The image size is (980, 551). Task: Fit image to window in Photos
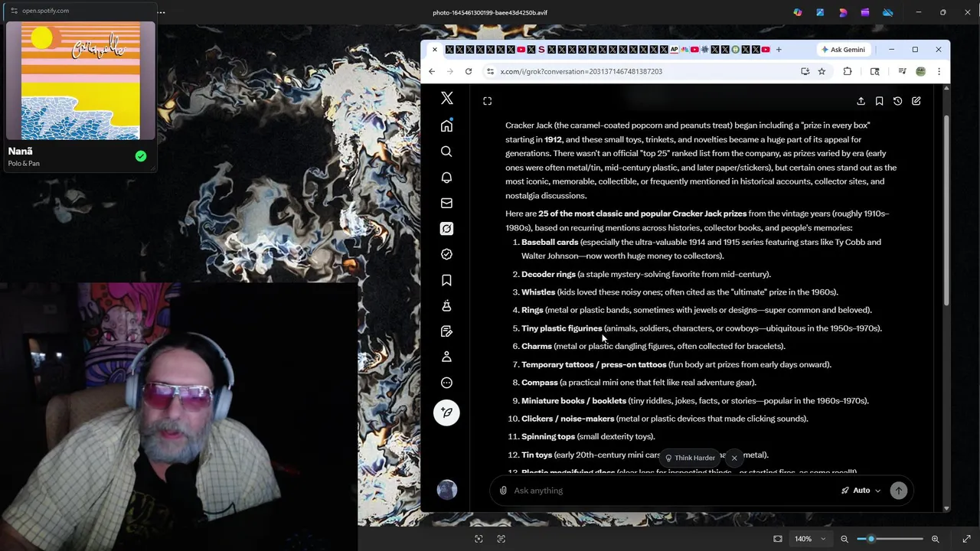(x=778, y=539)
